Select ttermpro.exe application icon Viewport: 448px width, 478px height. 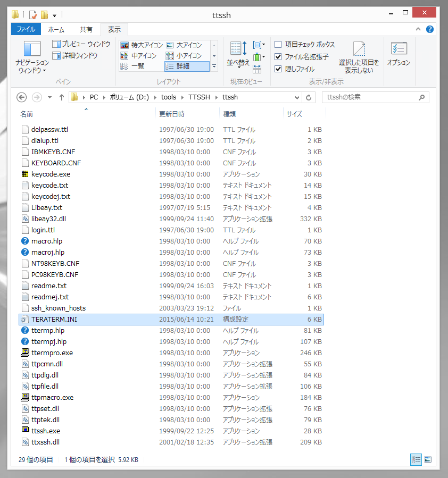tap(25, 353)
